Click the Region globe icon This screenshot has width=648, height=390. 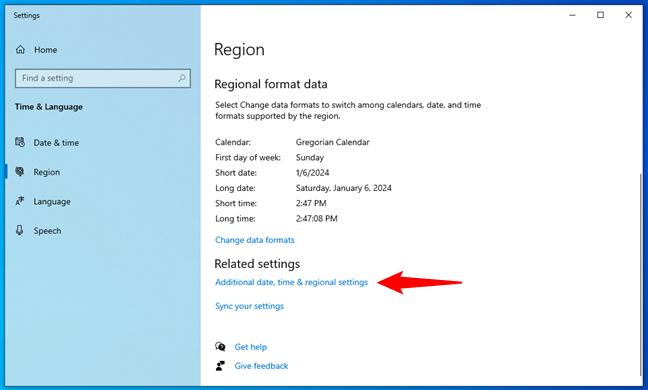(x=20, y=172)
